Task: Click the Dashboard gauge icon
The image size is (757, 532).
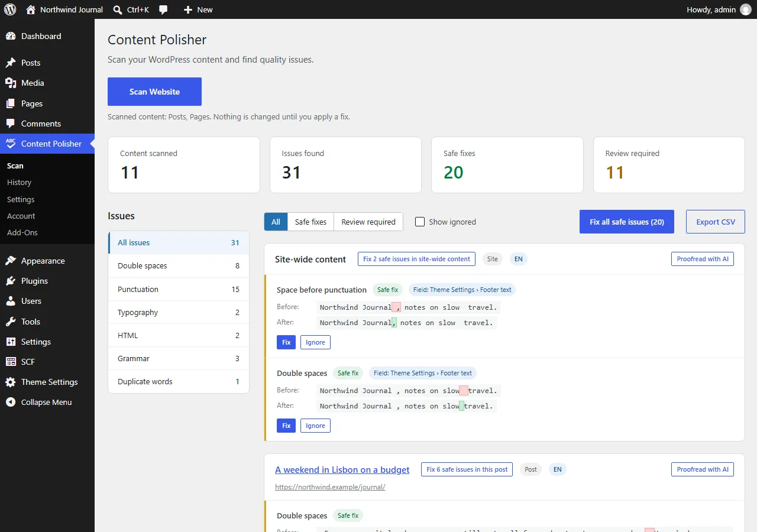Action: click(11, 36)
